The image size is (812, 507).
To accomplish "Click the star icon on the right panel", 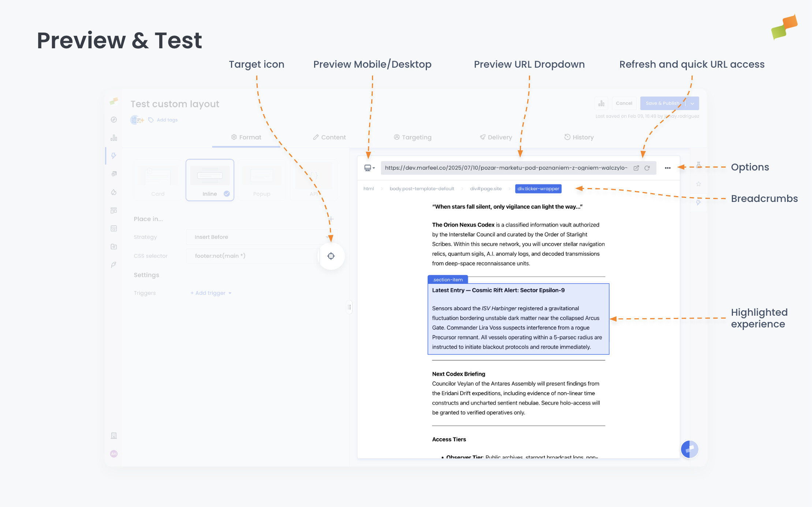I will [x=699, y=184].
